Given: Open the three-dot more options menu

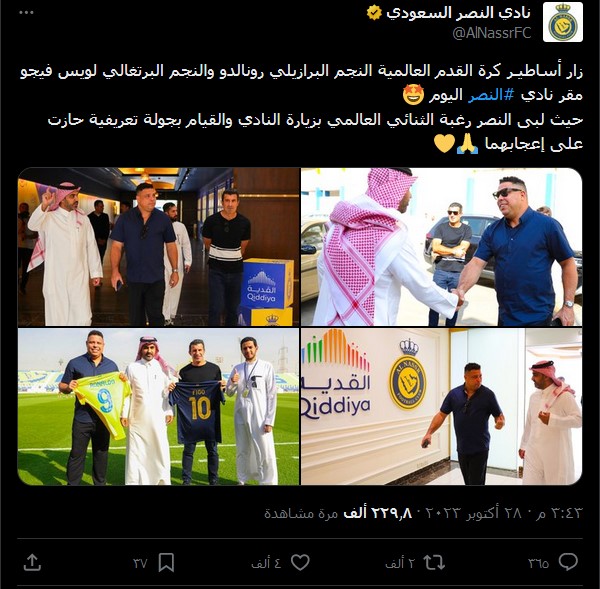Looking at the screenshot, I should 26,13.
